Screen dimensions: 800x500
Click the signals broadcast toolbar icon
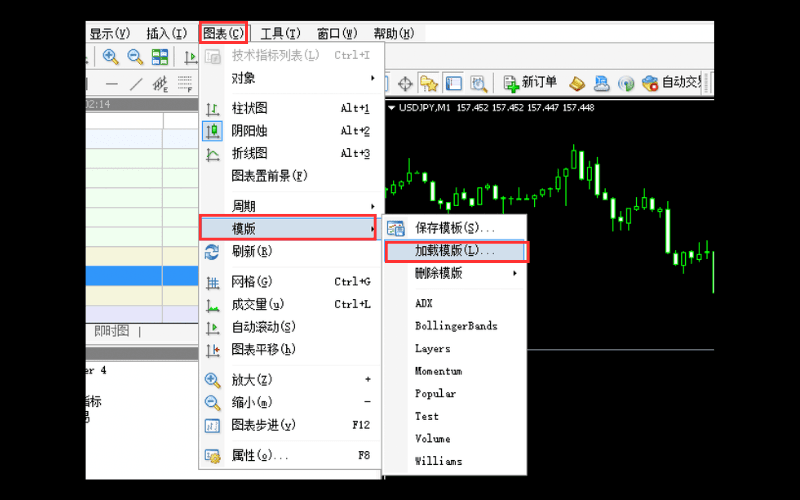tap(626, 83)
